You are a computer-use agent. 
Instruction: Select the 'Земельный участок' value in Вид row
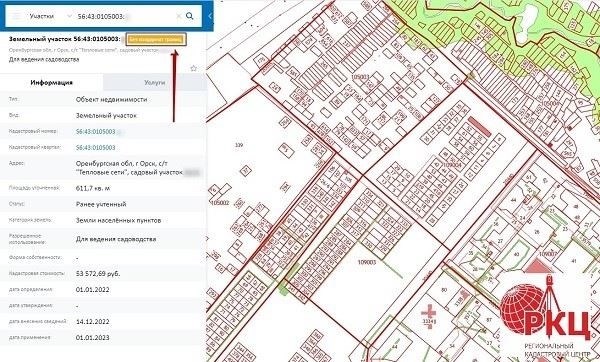tap(106, 116)
